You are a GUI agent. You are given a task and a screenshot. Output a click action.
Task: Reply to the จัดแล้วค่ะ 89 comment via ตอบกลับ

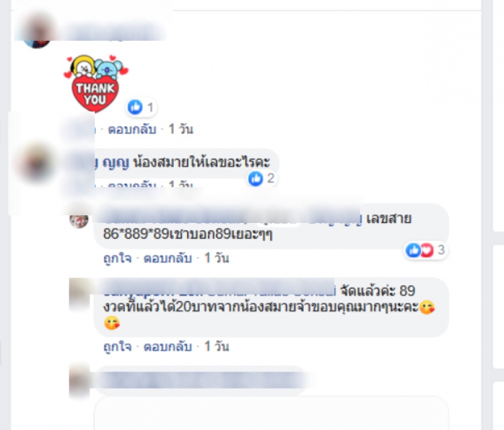168,346
